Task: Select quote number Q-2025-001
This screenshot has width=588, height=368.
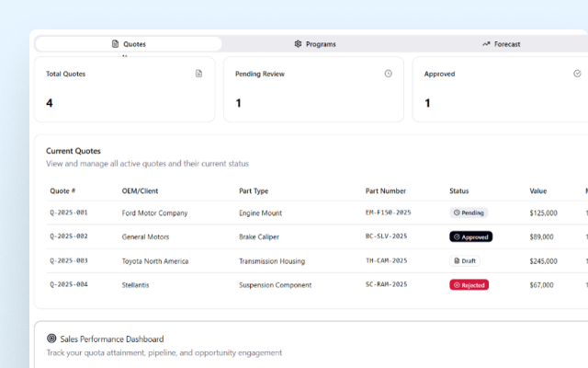Action: point(69,213)
